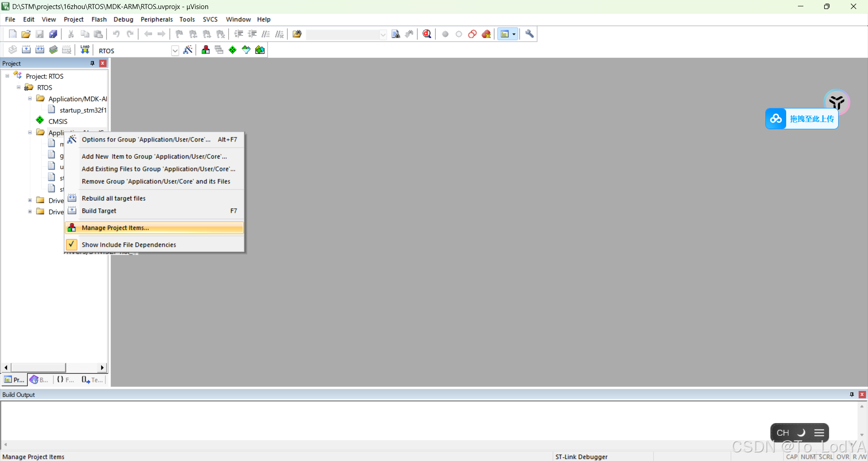Image resolution: width=868 pixels, height=461 pixels.
Task: Rebuild all target files toolbar icon
Action: pyautogui.click(x=40, y=50)
